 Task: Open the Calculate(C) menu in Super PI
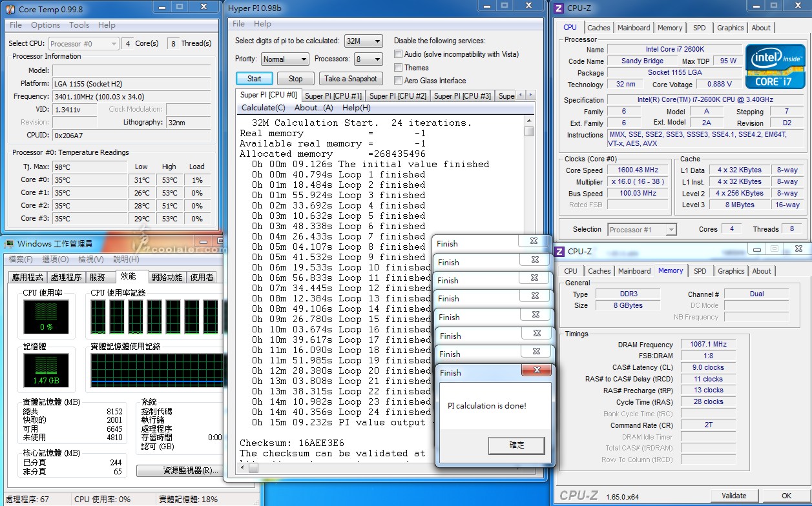click(x=264, y=108)
